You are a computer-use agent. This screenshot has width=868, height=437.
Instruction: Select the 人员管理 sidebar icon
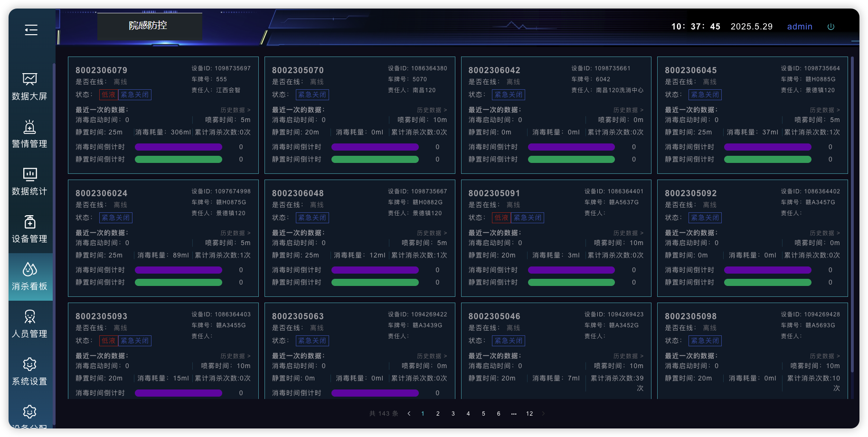(x=29, y=324)
